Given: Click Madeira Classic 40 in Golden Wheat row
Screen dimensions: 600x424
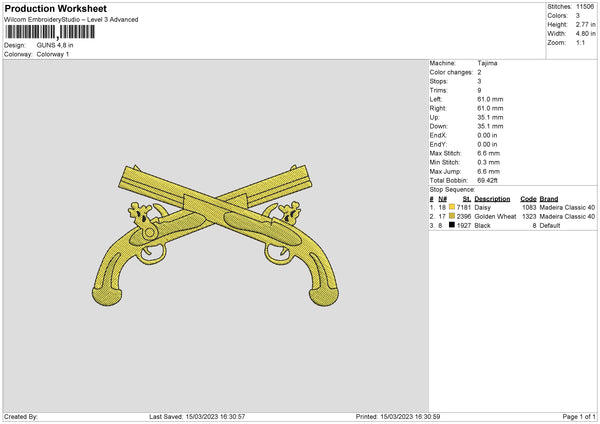Looking at the screenshot, I should 567,217.
